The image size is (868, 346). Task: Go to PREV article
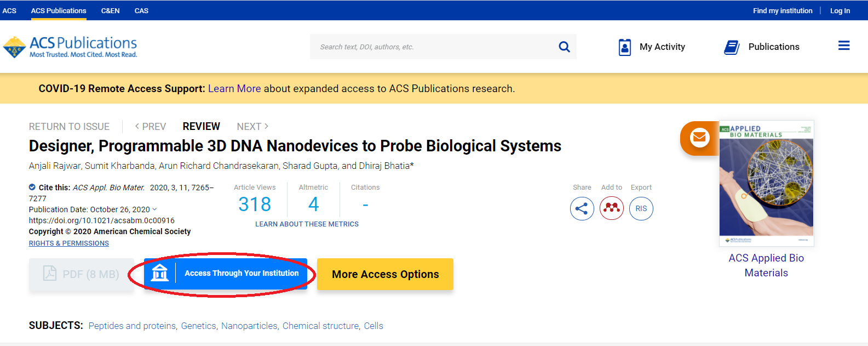151,127
